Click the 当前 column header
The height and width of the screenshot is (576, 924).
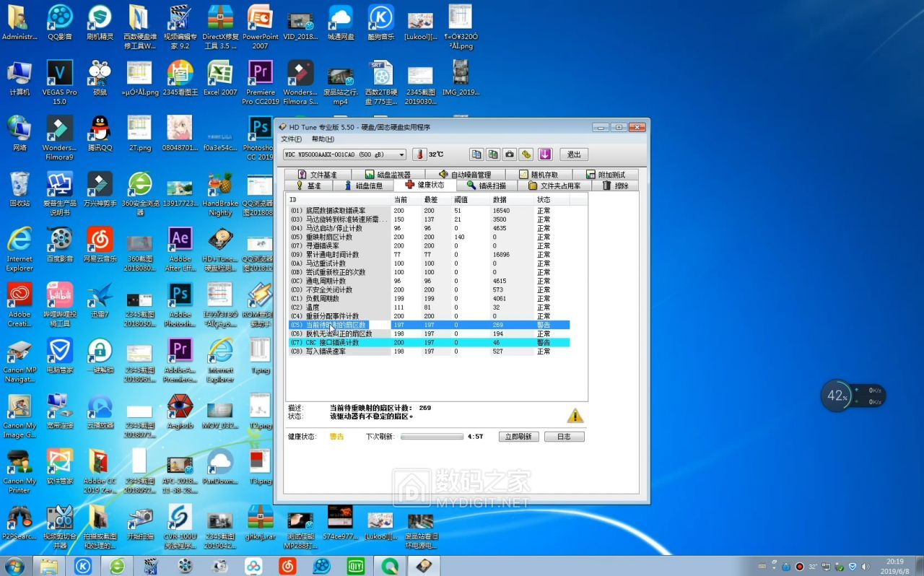click(x=406, y=200)
